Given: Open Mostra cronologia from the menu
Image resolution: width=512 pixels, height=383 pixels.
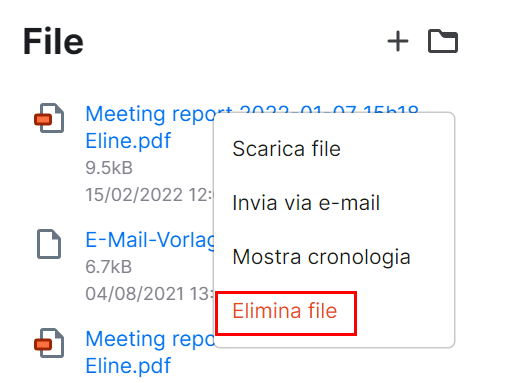Looking at the screenshot, I should (321, 257).
